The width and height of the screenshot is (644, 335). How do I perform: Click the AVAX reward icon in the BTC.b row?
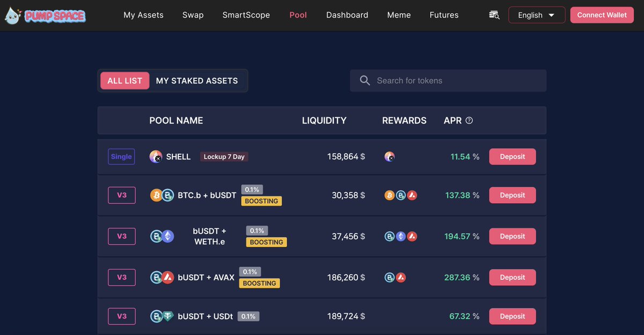coord(412,195)
